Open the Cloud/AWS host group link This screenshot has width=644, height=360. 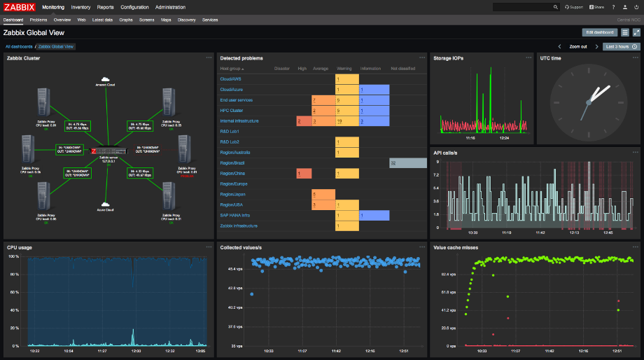230,79
